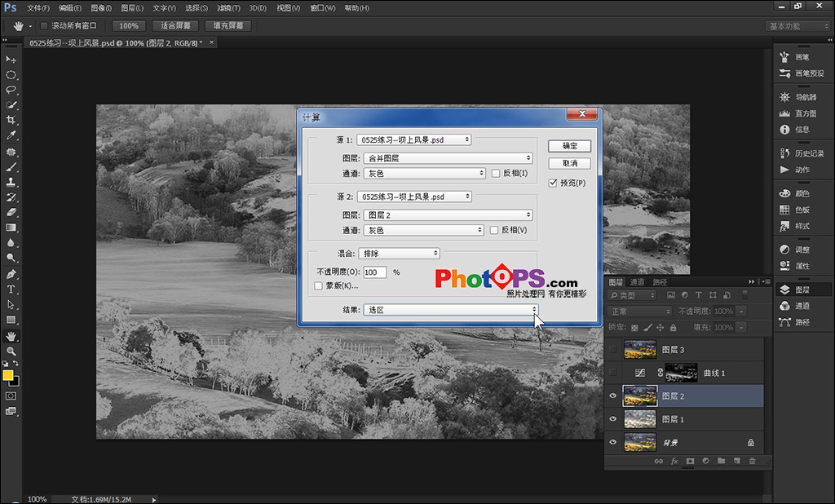Screen dimensions: 835x504
Task: Select the 图层 1 layer thumbnail
Action: pyautogui.click(x=639, y=419)
